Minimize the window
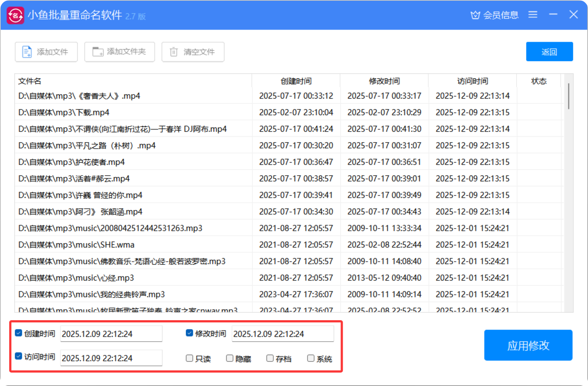This screenshot has width=588, height=386. 553,15
